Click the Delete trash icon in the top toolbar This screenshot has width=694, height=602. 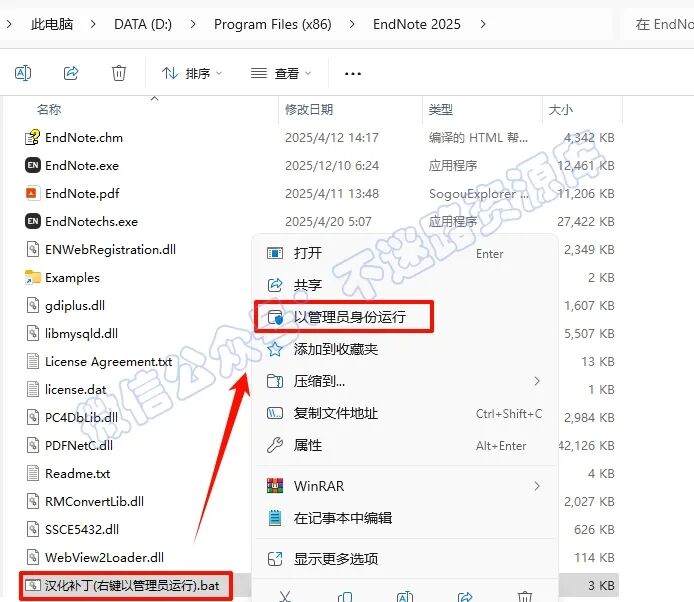119,73
